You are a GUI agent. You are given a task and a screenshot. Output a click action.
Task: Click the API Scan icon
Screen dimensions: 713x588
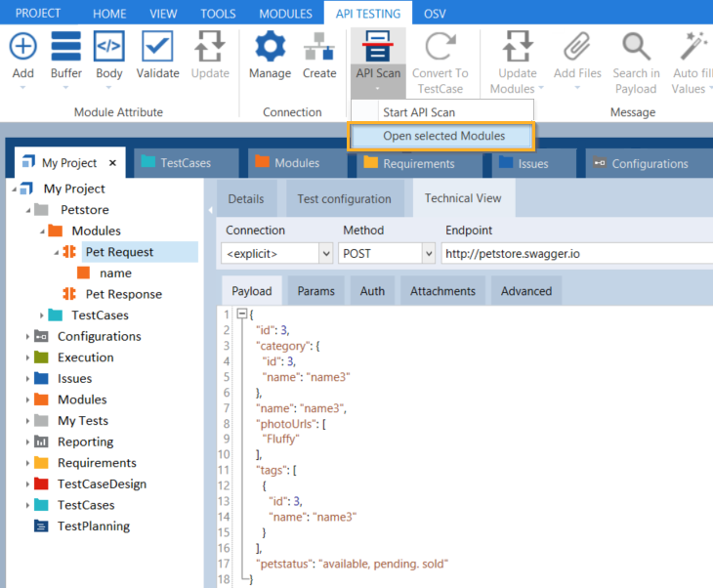[x=377, y=47]
